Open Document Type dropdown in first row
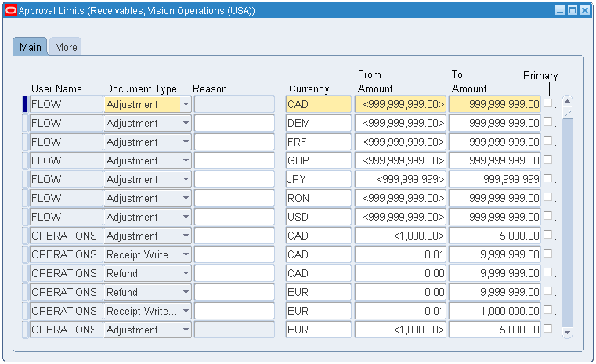This screenshot has height=364, width=596. point(186,104)
